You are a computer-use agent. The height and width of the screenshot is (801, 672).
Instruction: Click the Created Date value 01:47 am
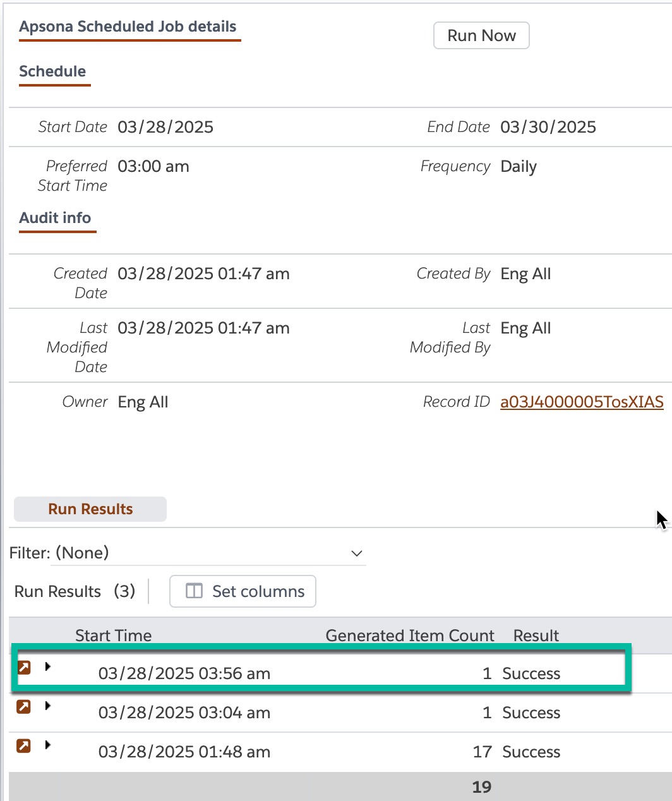[x=203, y=274]
